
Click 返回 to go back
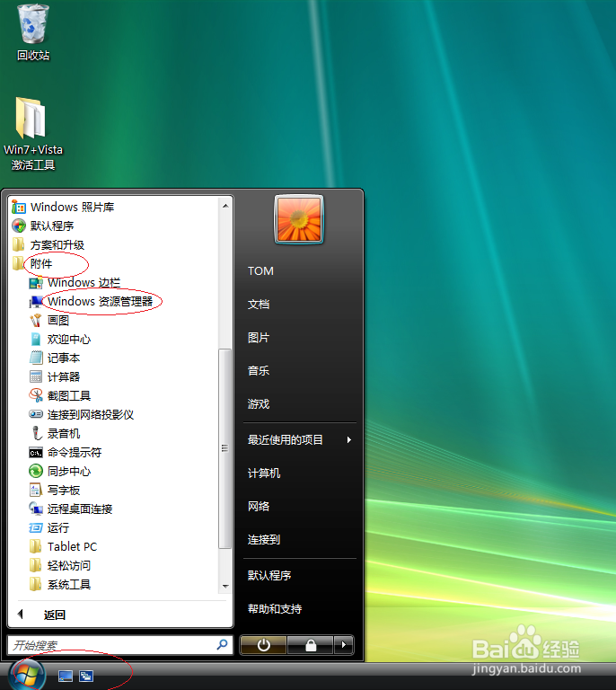coord(55,615)
